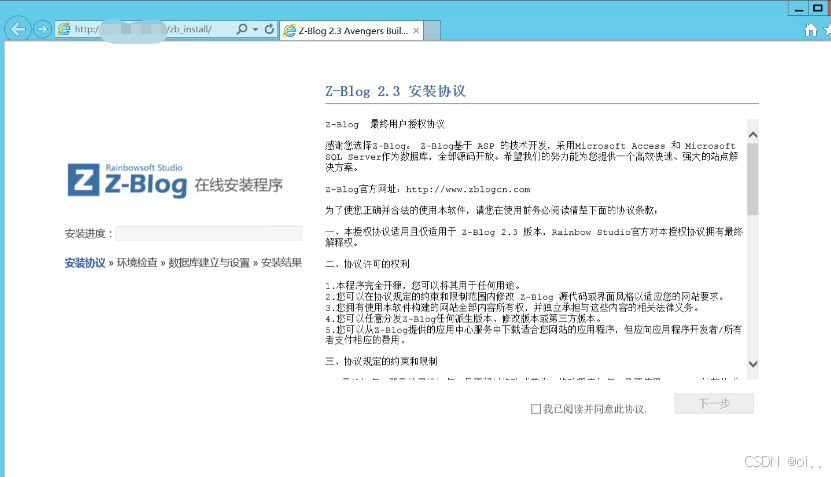
Task: Click the installation progress bar
Action: (209, 233)
